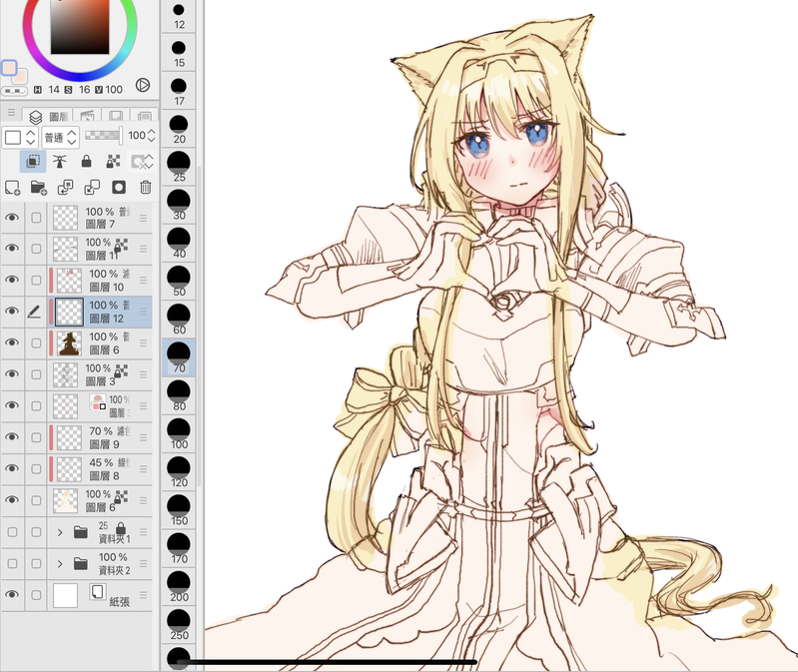
Task: Pick a color in the square color field
Action: click(x=80, y=26)
